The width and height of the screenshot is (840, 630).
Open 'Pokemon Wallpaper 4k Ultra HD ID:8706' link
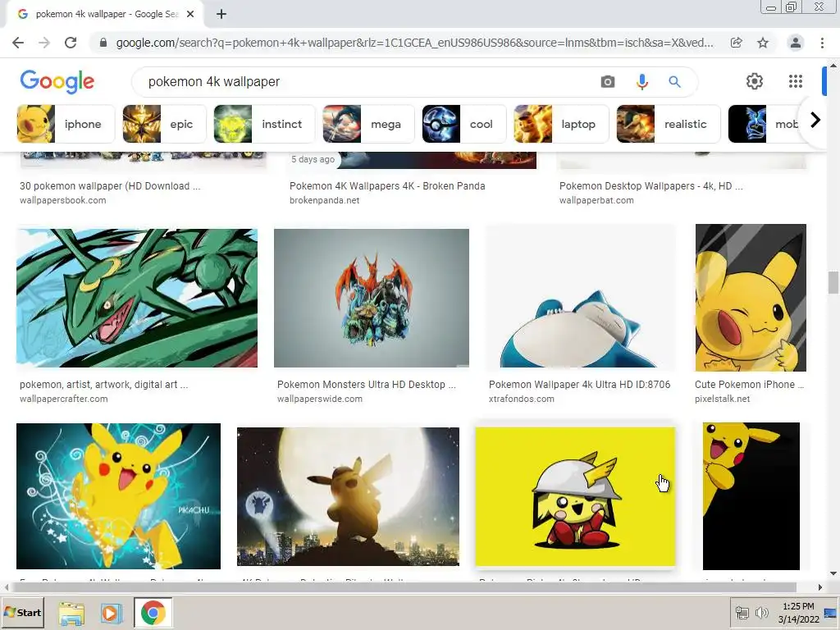coord(579,385)
